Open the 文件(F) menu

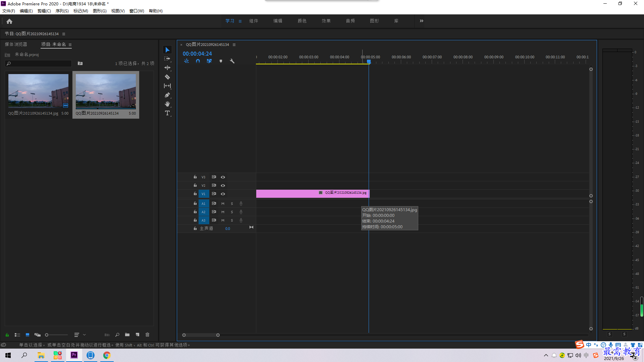tap(9, 11)
